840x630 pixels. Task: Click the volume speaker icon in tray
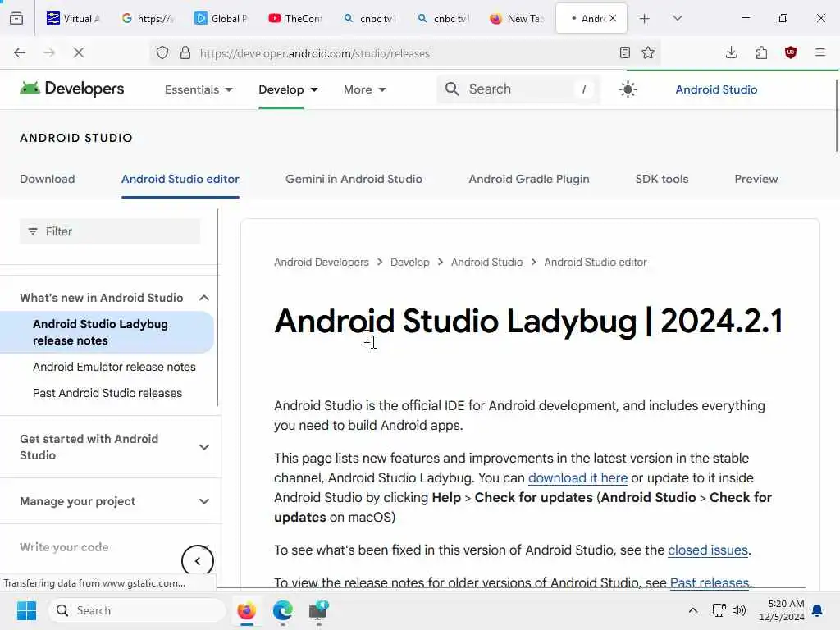[x=739, y=610]
